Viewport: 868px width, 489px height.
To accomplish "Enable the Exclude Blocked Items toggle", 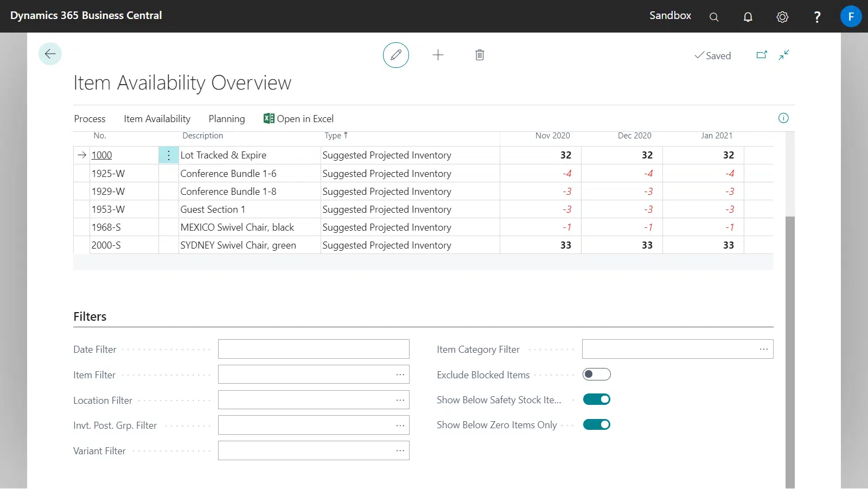I will click(596, 374).
